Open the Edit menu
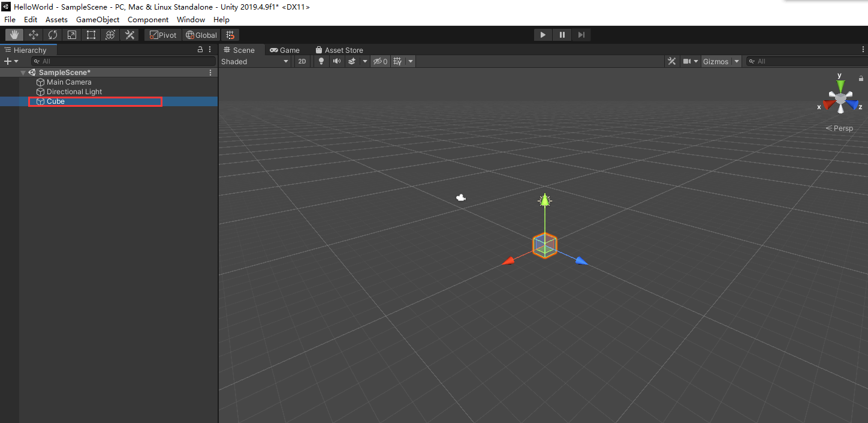868x423 pixels. (x=31, y=19)
